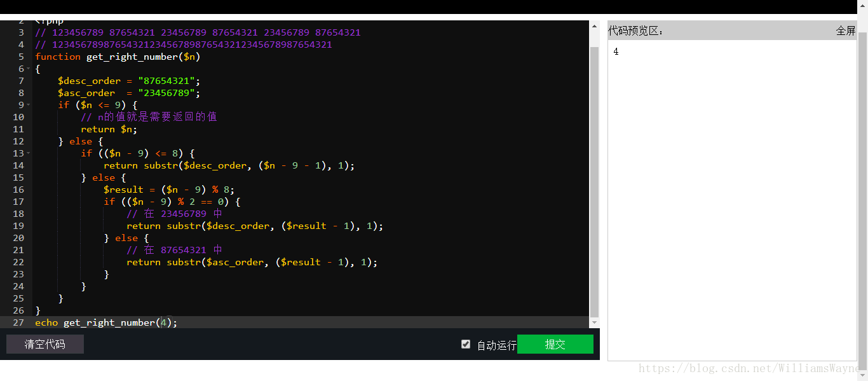Image resolution: width=868 pixels, height=381 pixels.
Task: Toggle the 自动运行 auto-run checkbox
Action: (466, 344)
